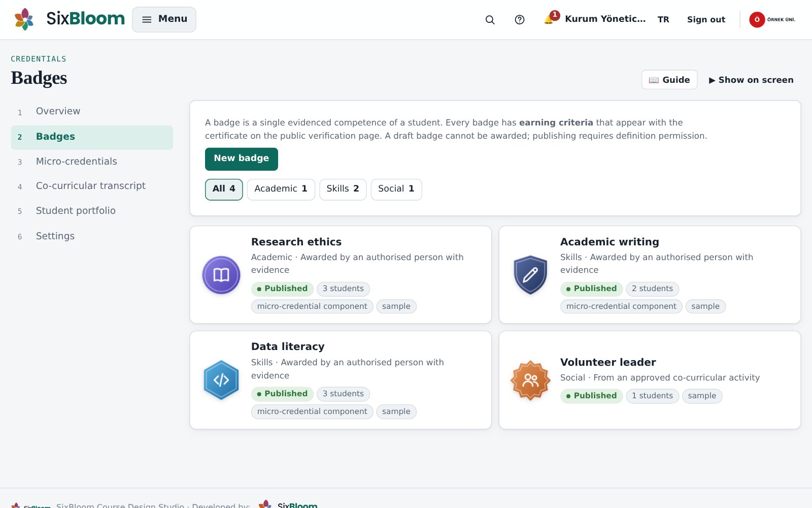Select Badges in sidebar
Image resolution: width=812 pixels, height=508 pixels.
(92, 137)
